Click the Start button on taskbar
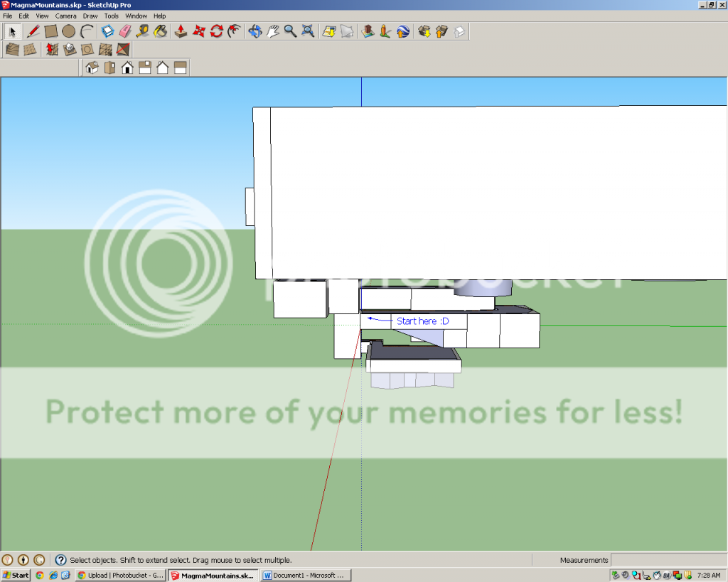728x582 pixels. click(x=16, y=575)
